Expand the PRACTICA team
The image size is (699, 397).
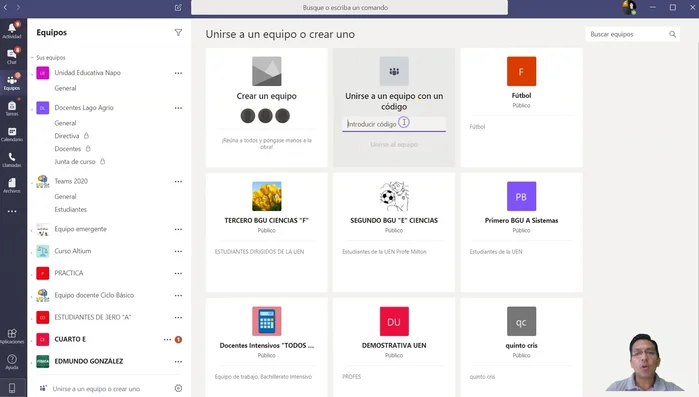click(32, 273)
